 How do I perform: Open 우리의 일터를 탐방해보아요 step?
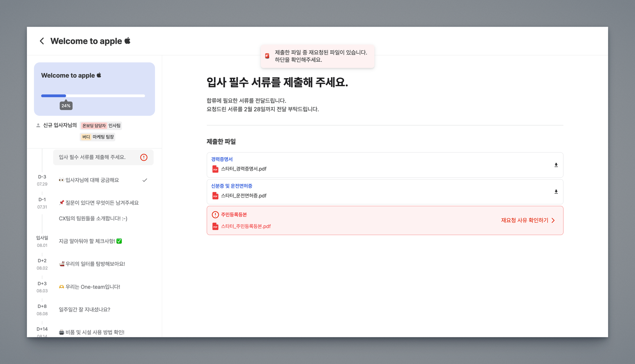(x=92, y=264)
